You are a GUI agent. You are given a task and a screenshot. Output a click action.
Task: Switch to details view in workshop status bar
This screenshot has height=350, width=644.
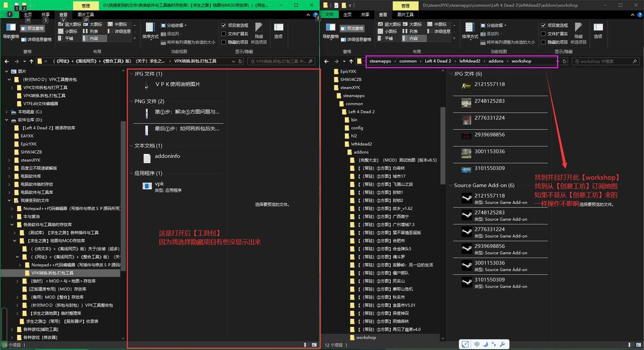tap(630, 345)
